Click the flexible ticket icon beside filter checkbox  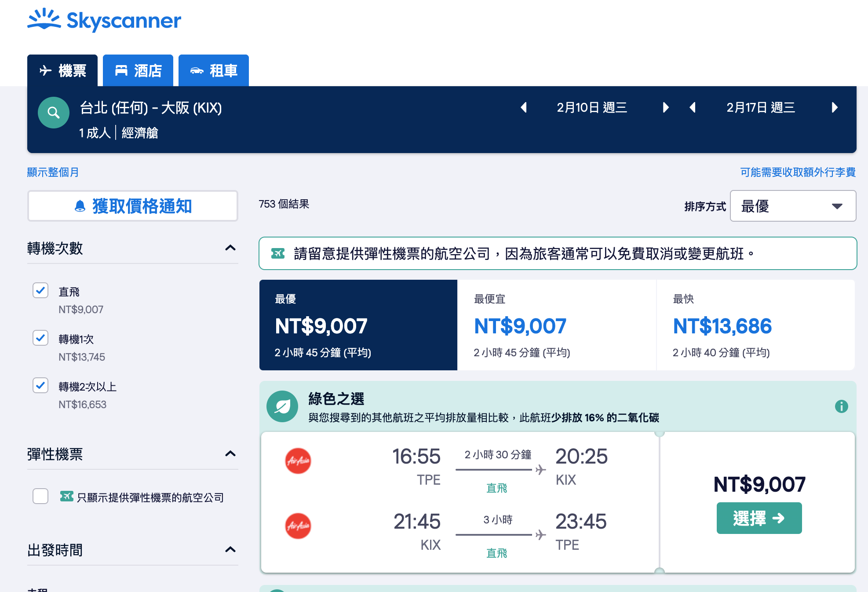(x=67, y=497)
